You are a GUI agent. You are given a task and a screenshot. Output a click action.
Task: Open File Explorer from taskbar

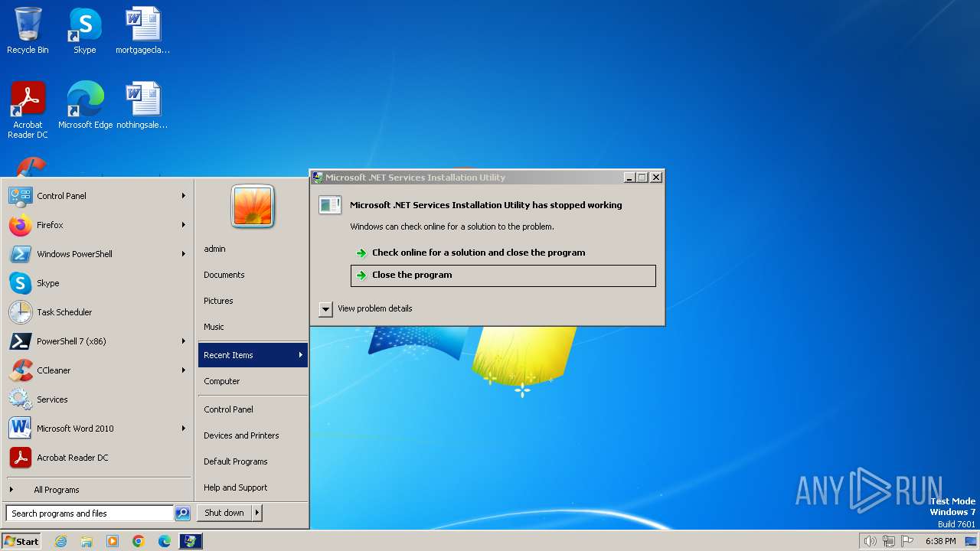[x=87, y=541]
